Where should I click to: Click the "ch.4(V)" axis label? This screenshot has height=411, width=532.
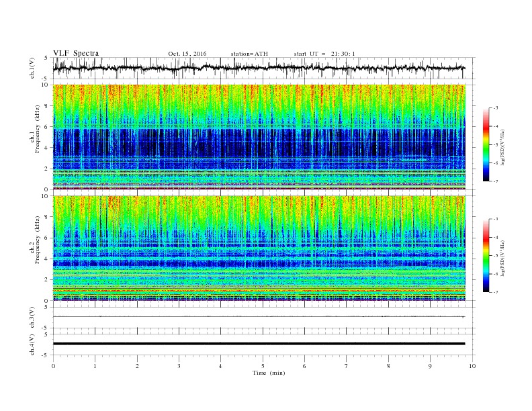(x=32, y=345)
